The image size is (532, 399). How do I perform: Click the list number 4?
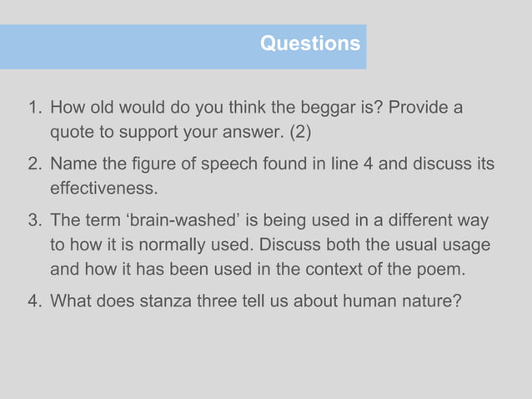tap(35, 301)
